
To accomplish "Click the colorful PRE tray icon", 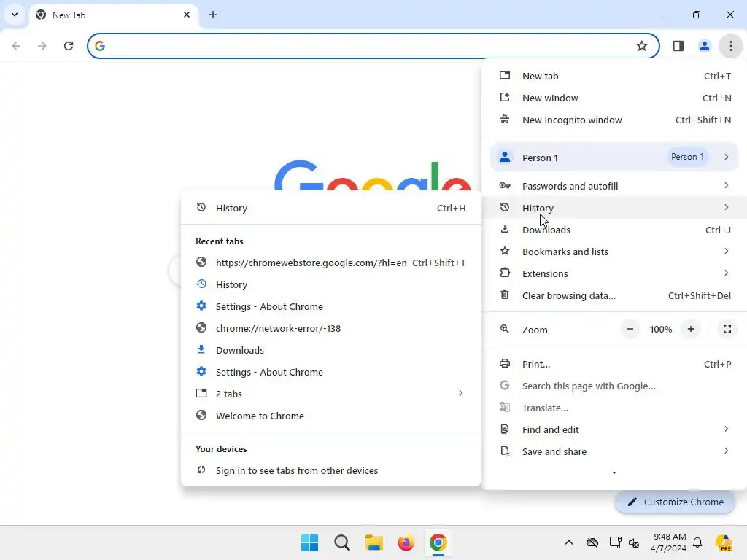I will [x=724, y=542].
